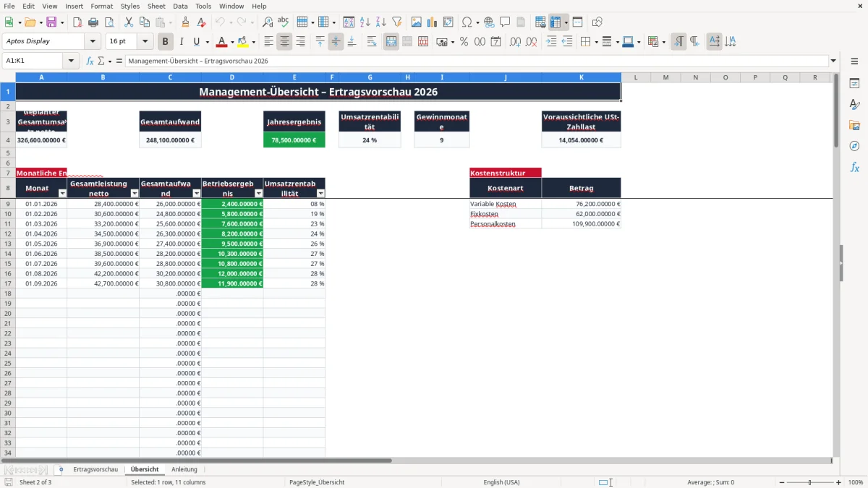This screenshot has width=868, height=488.
Task: Open the Font Name dropdown
Action: pyautogui.click(x=93, y=42)
